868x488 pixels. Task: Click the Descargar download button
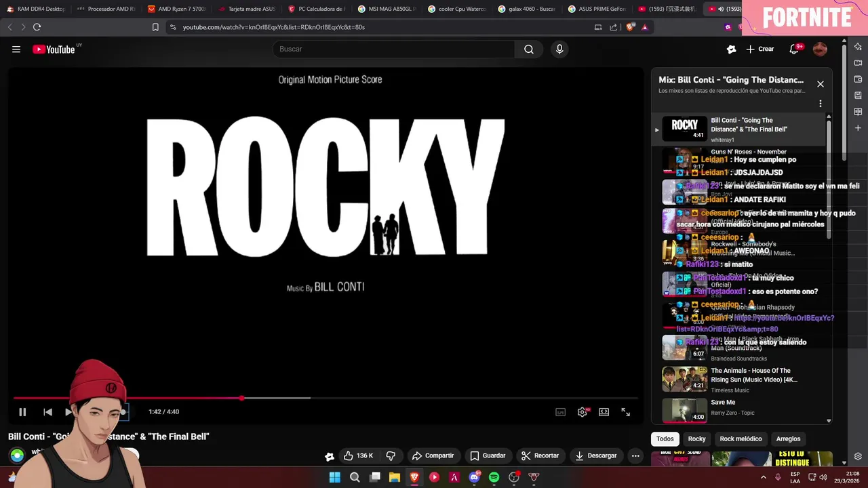coord(595,455)
